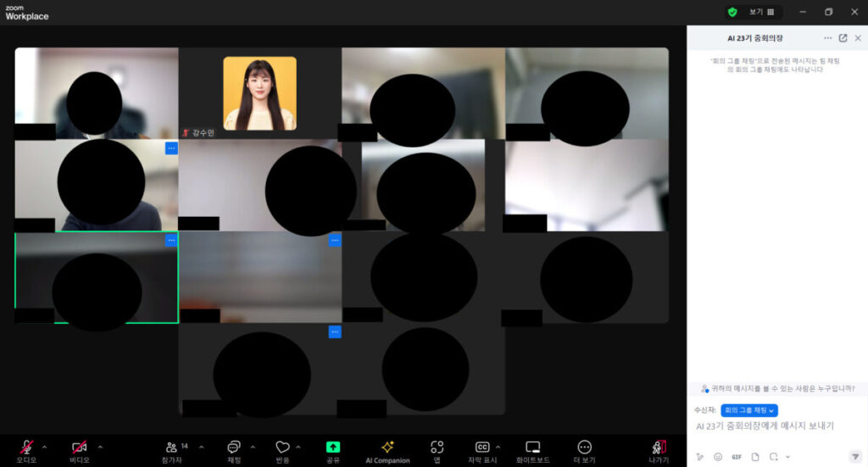Image resolution: width=868 pixels, height=467 pixels.
Task: Open the 참가자 participants panel
Action: [x=171, y=448]
